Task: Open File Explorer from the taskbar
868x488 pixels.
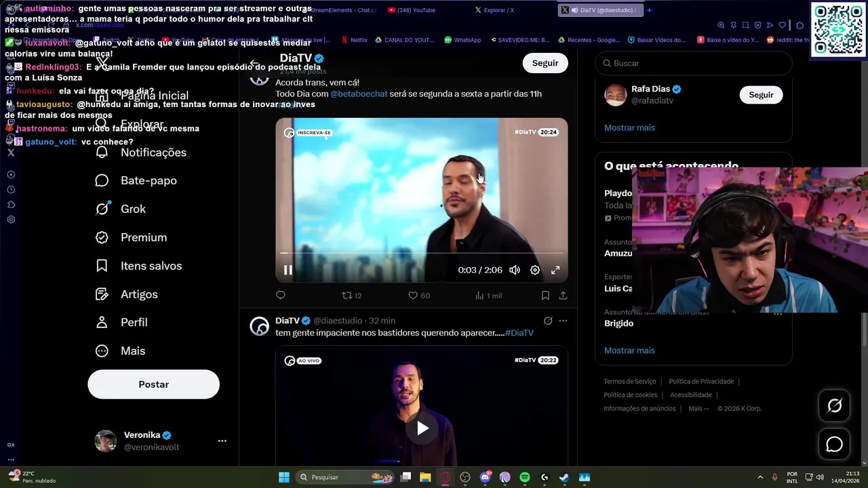Action: click(425, 477)
